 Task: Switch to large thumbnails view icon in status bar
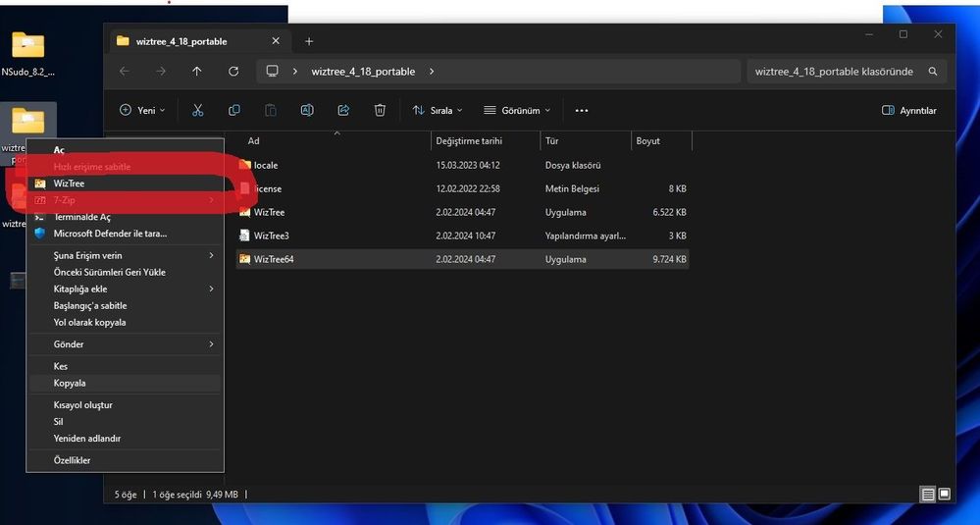pyautogui.click(x=944, y=495)
